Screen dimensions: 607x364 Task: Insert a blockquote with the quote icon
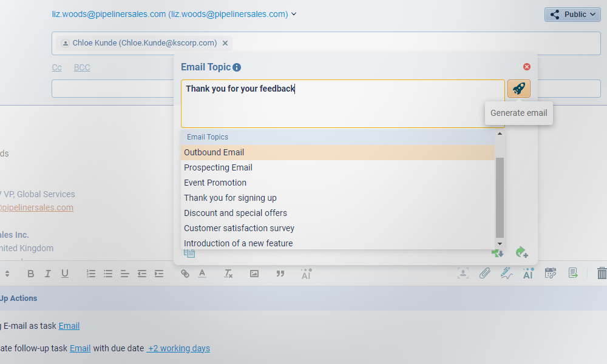280,274
